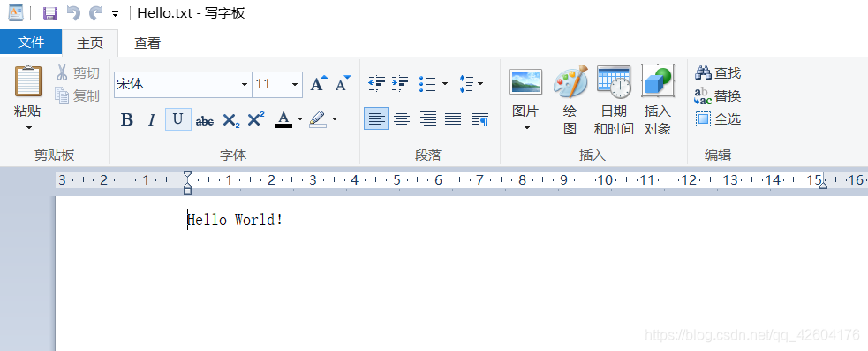
Task: Shrink the font size
Action: (343, 84)
